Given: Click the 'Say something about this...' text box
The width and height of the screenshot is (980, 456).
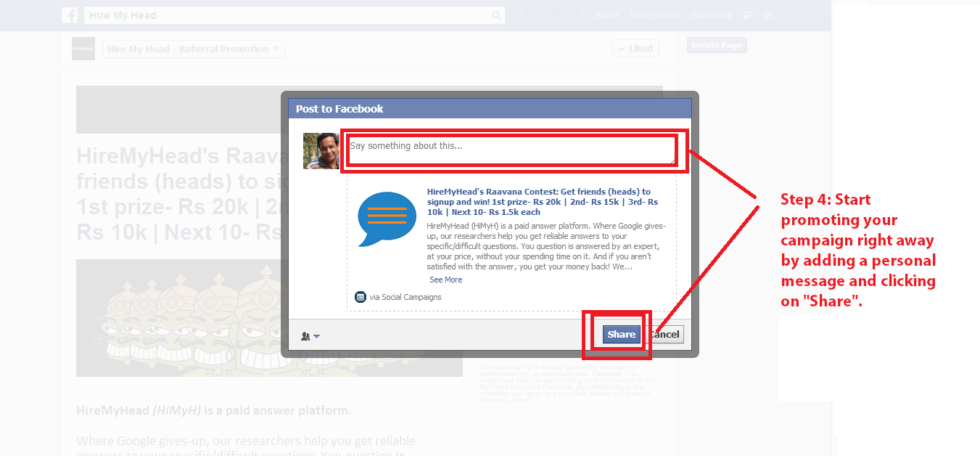Looking at the screenshot, I should click(x=511, y=150).
